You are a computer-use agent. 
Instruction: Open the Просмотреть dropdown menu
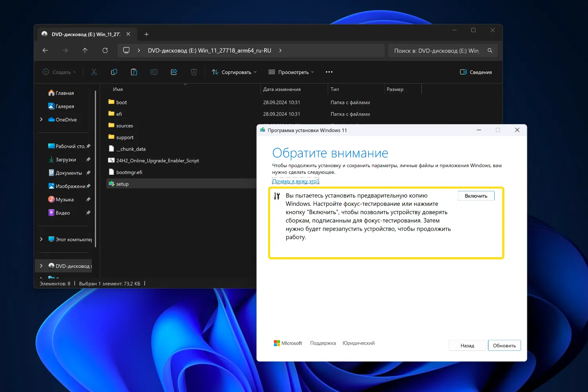point(291,72)
